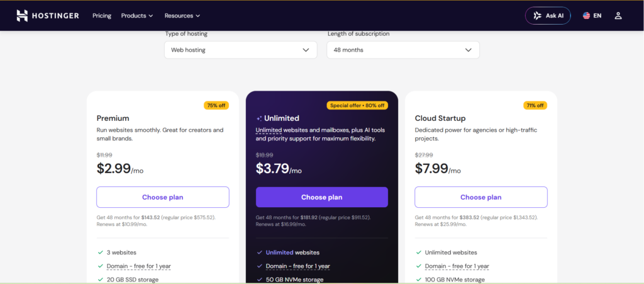
Task: Go to Pricing page
Action: point(102,16)
